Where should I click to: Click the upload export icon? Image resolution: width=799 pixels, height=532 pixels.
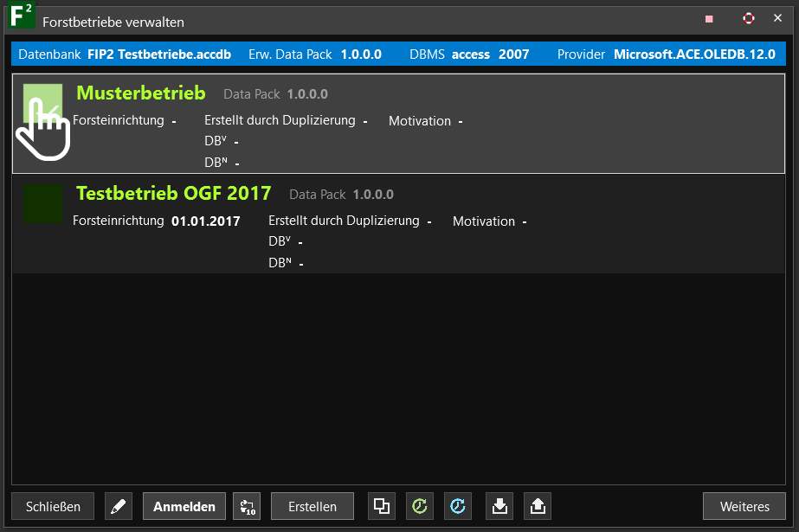(538, 506)
